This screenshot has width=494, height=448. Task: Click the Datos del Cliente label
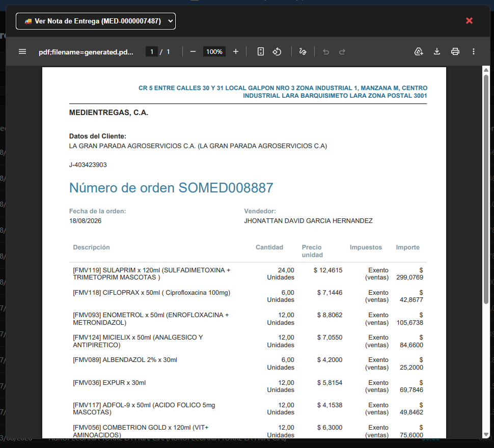[98, 136]
